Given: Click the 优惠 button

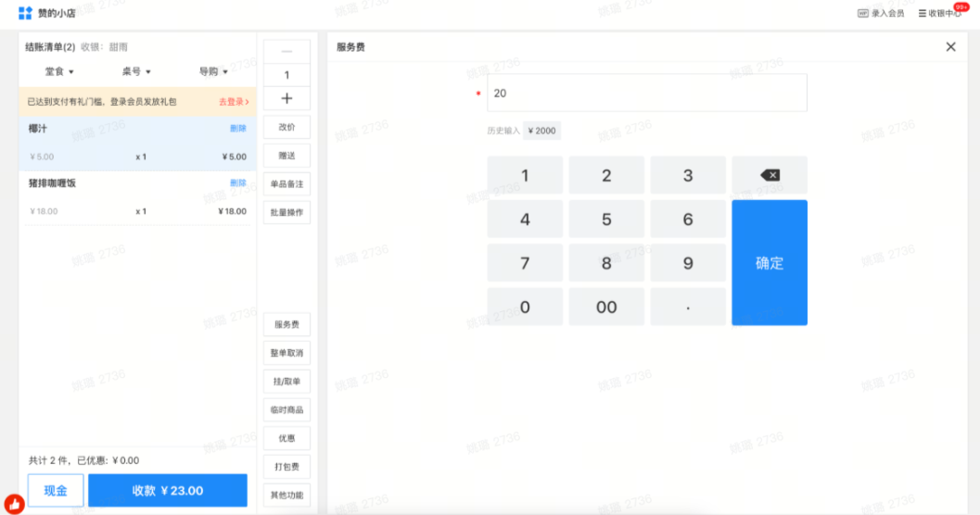Looking at the screenshot, I should pyautogui.click(x=286, y=438).
